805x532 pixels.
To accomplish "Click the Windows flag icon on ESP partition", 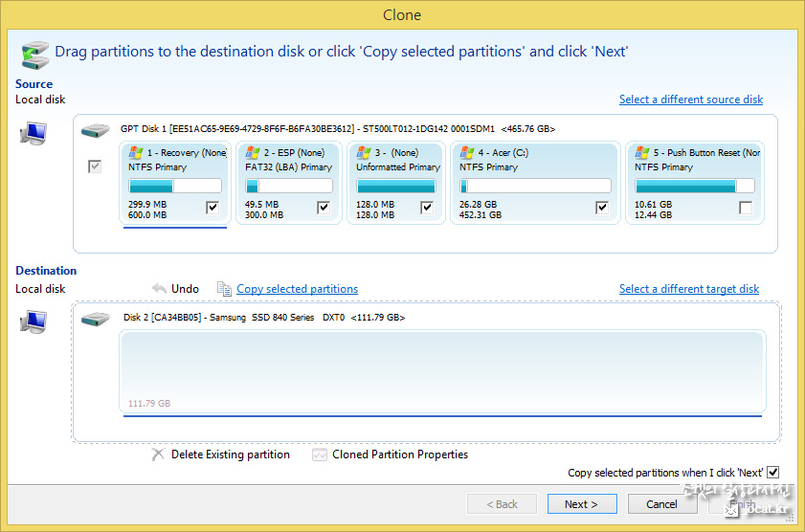I will click(x=253, y=153).
